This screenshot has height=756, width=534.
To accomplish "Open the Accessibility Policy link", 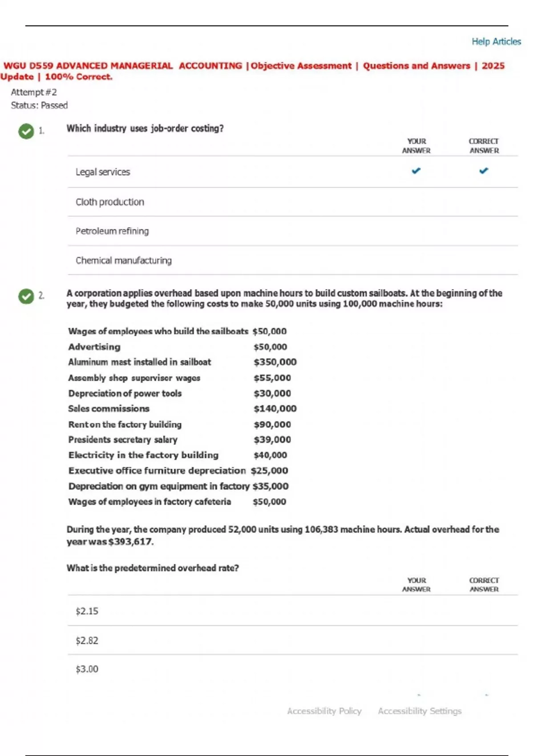I will [x=324, y=711].
